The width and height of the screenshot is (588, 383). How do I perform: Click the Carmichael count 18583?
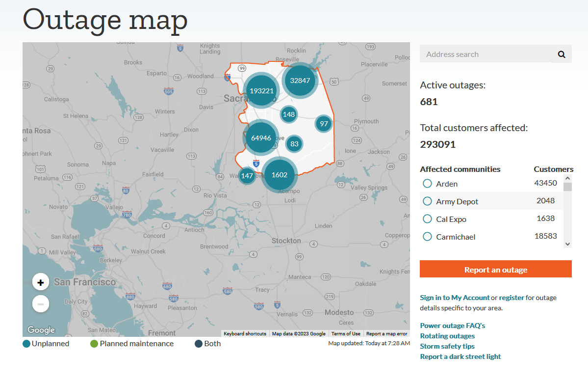coord(546,236)
